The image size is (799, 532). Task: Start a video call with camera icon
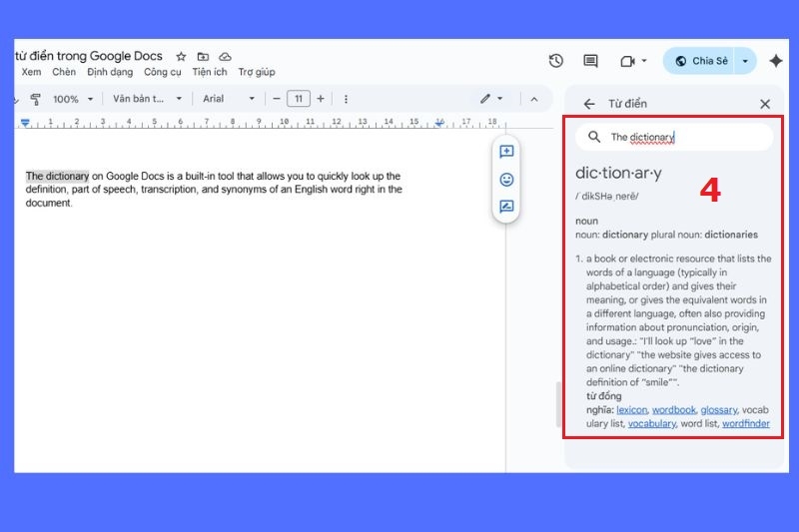(x=627, y=61)
